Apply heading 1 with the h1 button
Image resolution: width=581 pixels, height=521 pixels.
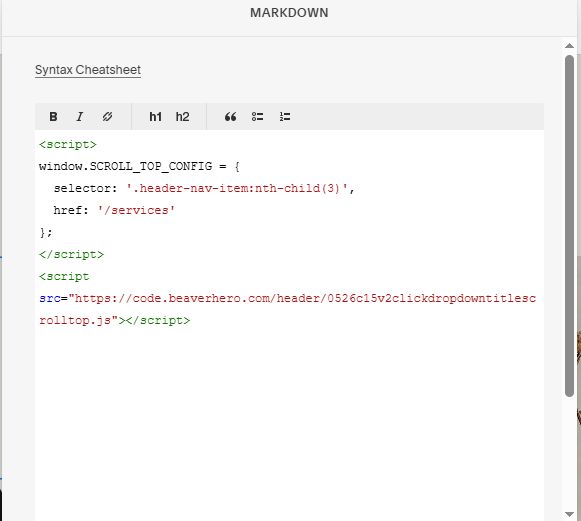[155, 117]
